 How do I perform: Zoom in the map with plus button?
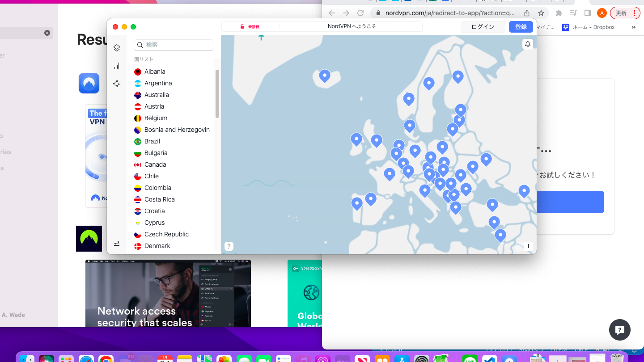pos(528,246)
